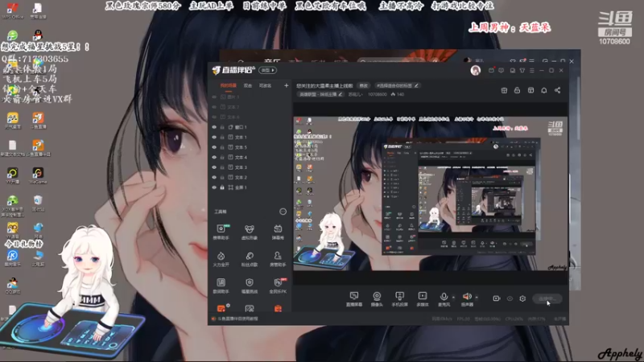Start streaming with the bottom-right button
This screenshot has width=644, height=362.
pos(547,298)
